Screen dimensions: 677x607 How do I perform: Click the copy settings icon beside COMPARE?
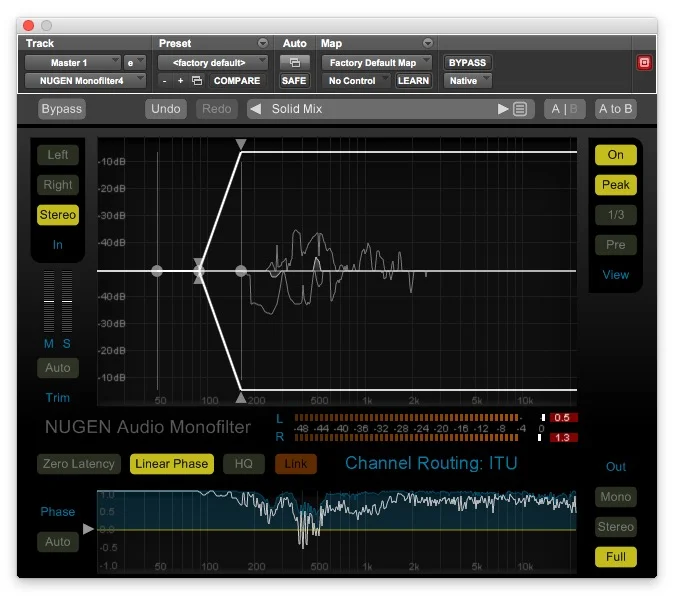click(x=197, y=81)
